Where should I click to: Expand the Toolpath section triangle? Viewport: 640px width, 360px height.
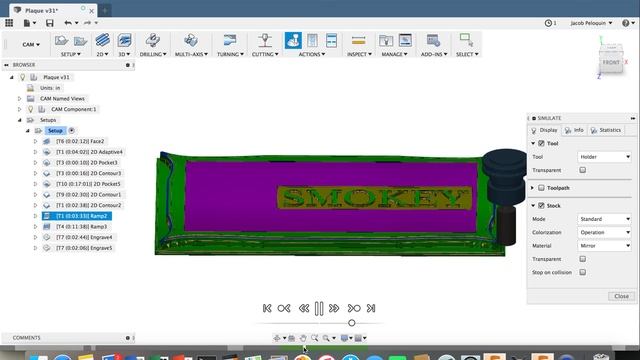coord(532,188)
